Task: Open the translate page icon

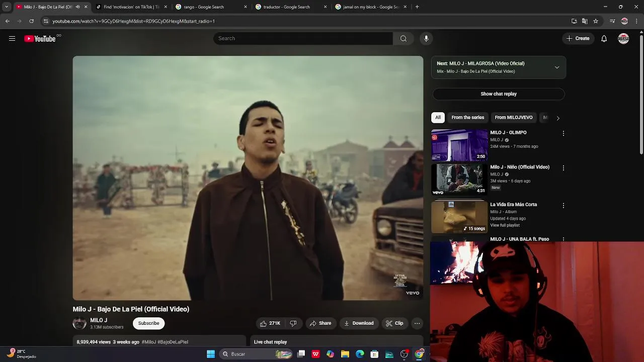Action: point(585,21)
